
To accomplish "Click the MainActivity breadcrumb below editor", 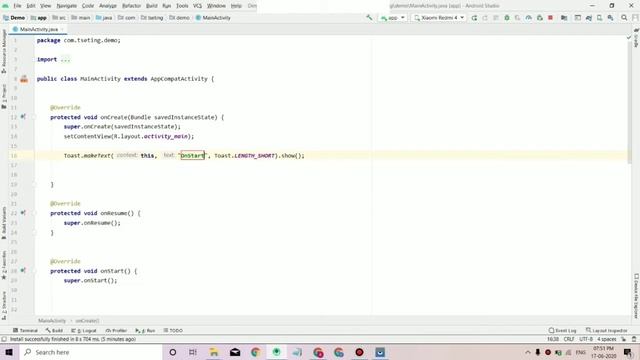I will (x=52, y=321).
